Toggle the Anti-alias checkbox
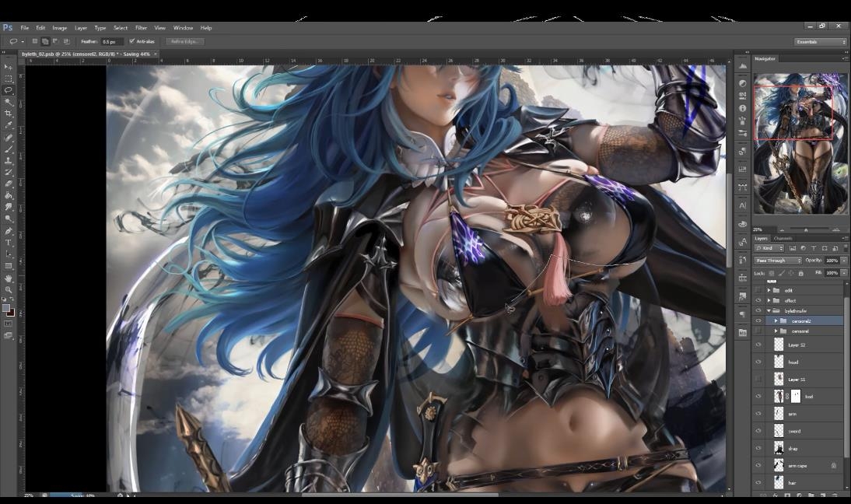 point(132,41)
